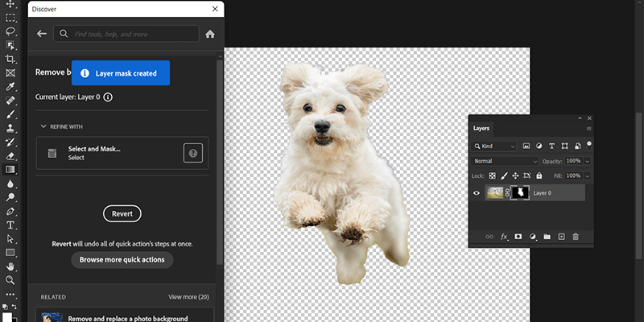Select the Layer 0 image thumbnail
Viewport: 644px width, 322px height.
(494, 192)
